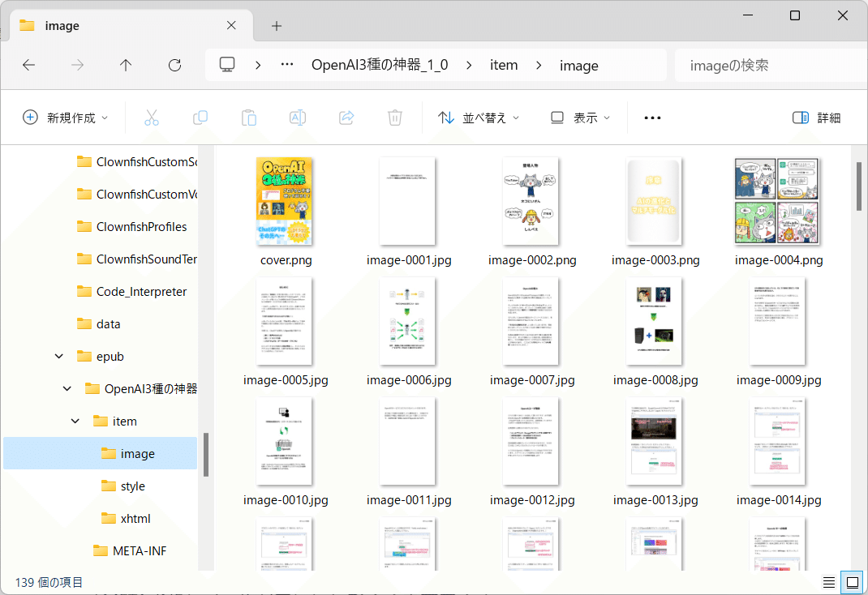The image size is (868, 595).
Task: Switch to large thumbnails view icon
Action: (x=853, y=582)
